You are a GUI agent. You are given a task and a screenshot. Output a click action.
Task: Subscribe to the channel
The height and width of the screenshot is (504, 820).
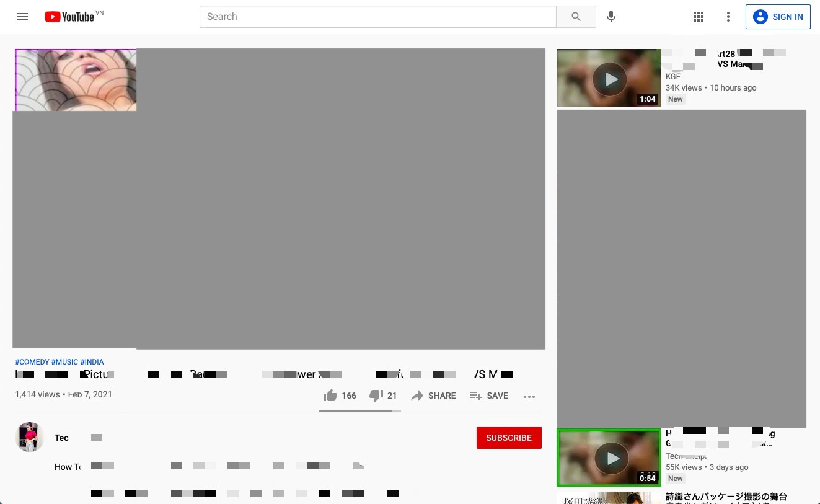509,438
